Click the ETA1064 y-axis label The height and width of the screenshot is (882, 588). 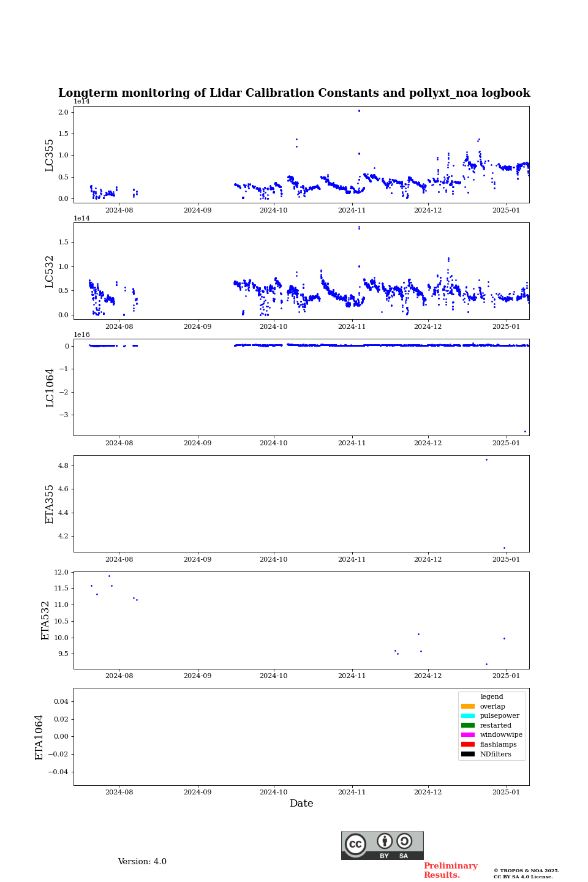[39, 737]
